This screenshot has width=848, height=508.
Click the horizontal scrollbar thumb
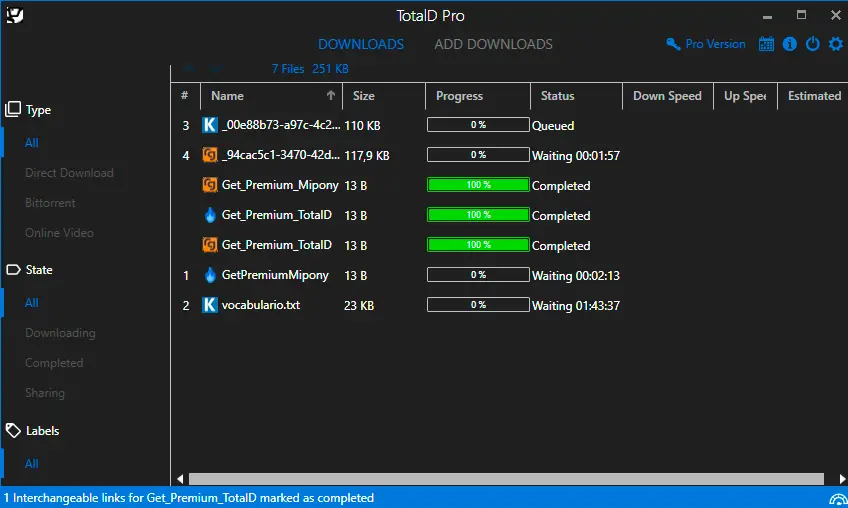506,479
